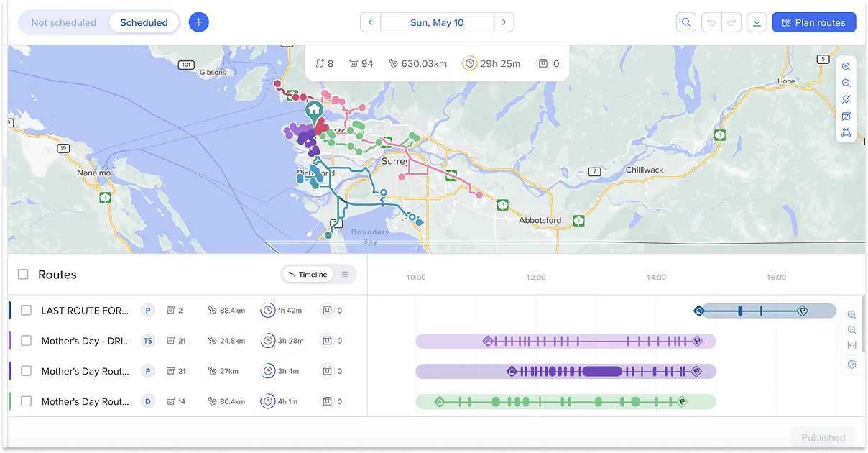This screenshot has width=868, height=453.
Task: Click the green timeline route bar
Action: coord(565,401)
